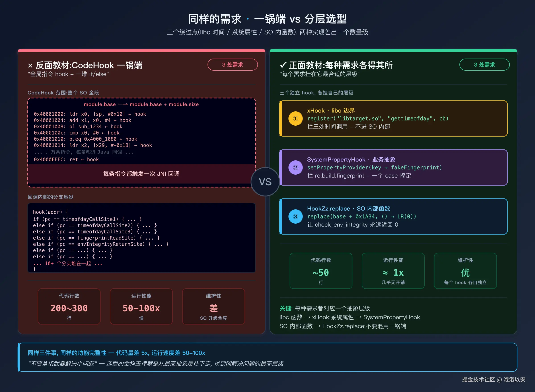Screen dimensions: 535x392
Task: Click the register("libtarget.so", "gettimeofday", cb) code
Action: 378,118
